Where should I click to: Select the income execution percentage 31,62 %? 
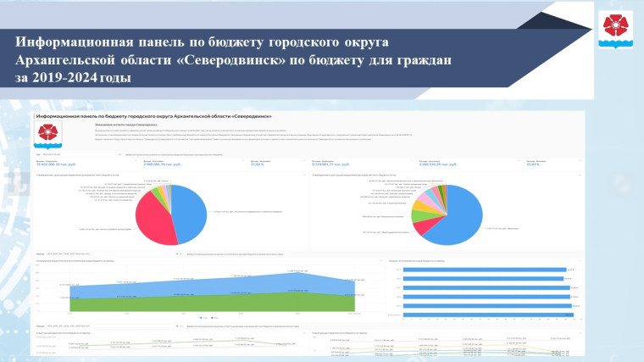257,164
